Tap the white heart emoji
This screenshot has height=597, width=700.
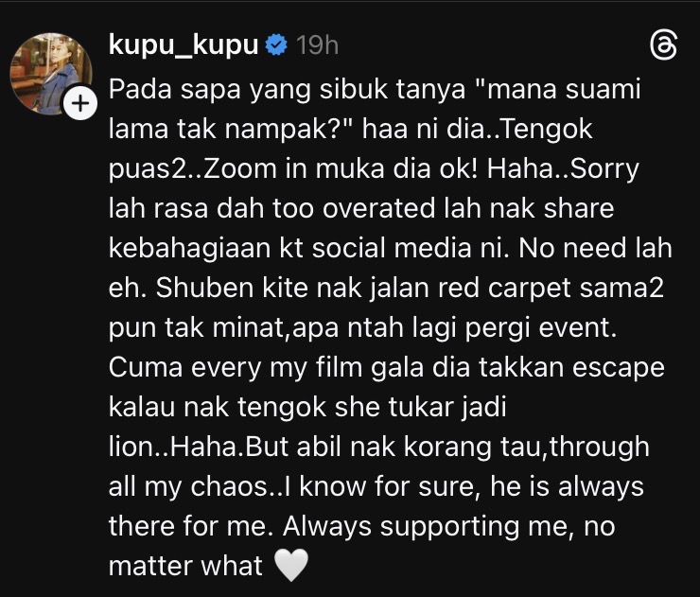pyautogui.click(x=291, y=566)
